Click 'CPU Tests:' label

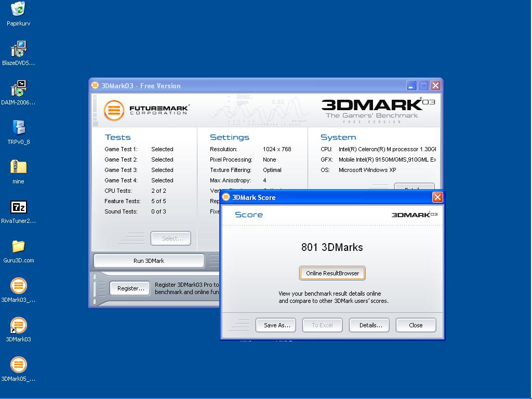[x=118, y=191]
